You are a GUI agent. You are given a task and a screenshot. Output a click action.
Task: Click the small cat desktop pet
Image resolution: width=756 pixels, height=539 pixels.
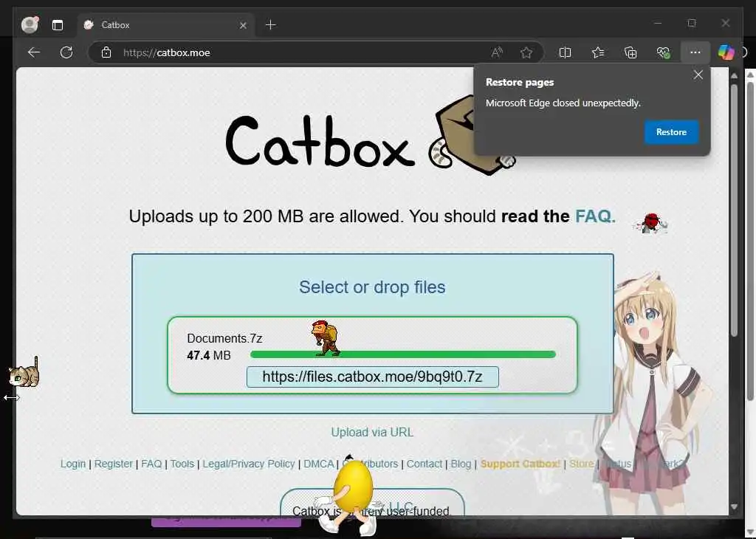coord(24,373)
